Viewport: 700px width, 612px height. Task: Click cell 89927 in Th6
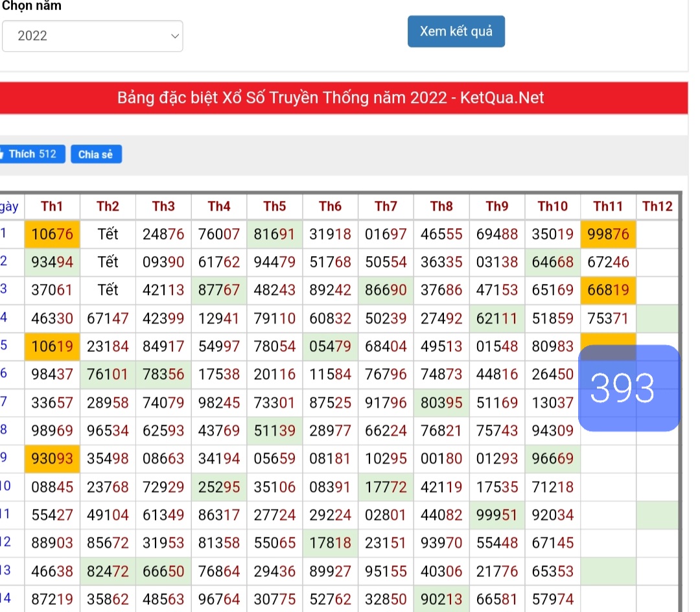click(x=330, y=571)
